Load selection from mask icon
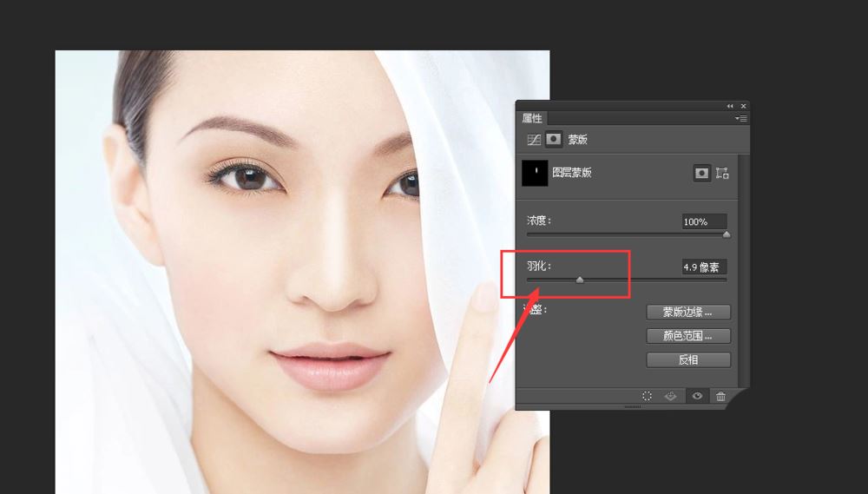The width and height of the screenshot is (868, 494). pos(647,395)
